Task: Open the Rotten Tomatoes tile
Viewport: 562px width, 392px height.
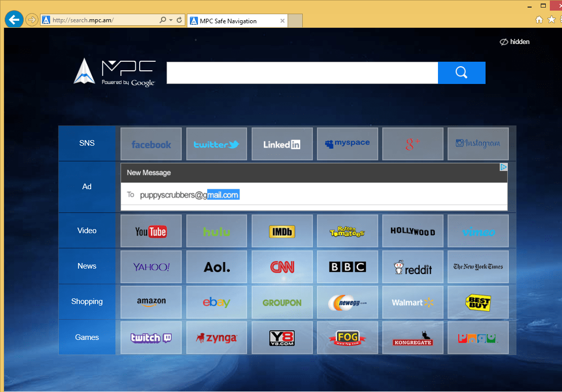Action: pos(347,231)
